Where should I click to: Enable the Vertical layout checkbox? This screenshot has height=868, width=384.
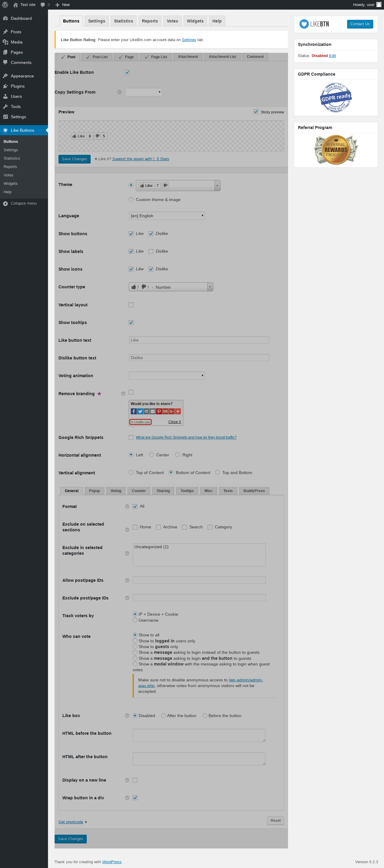pyautogui.click(x=131, y=305)
